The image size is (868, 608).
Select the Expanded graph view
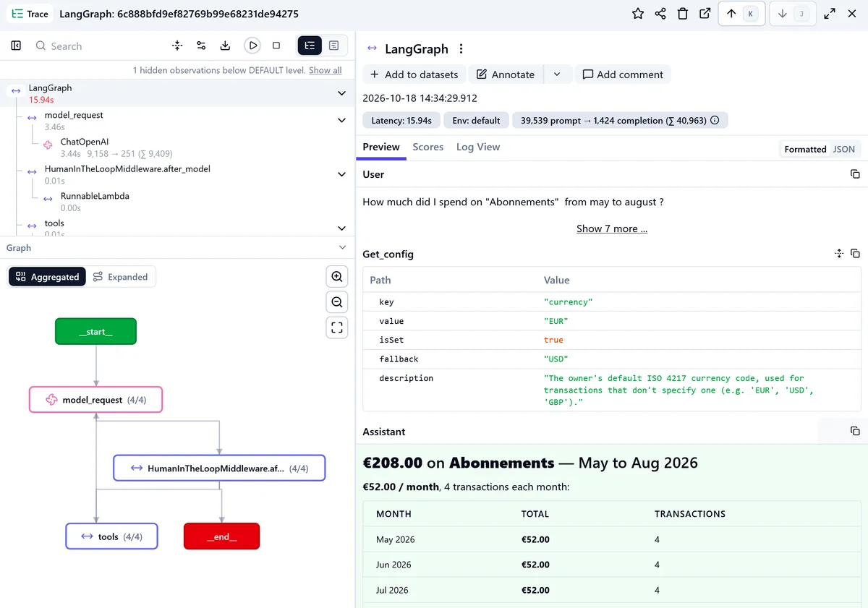(x=121, y=277)
